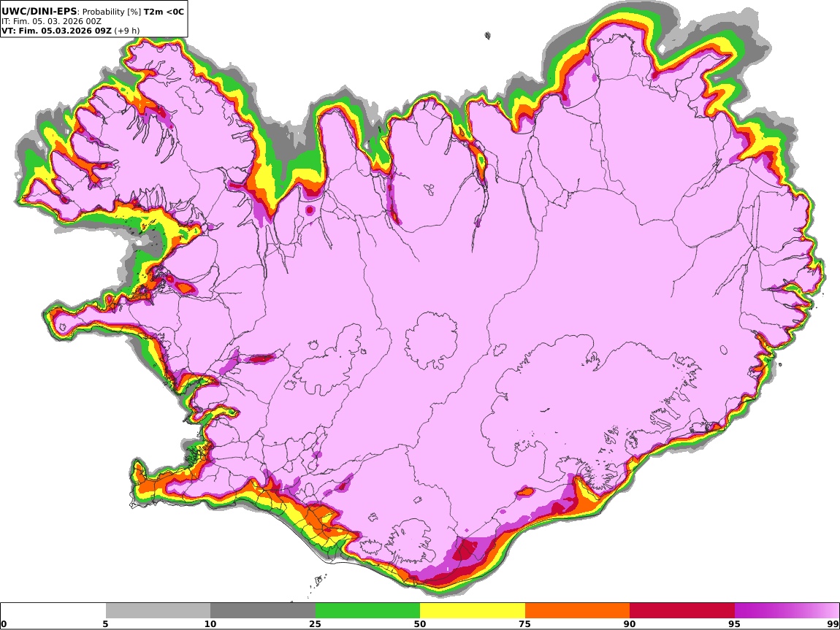Click the legend value '90'
Image resolution: width=840 pixels, height=630 pixels.
tap(630, 623)
